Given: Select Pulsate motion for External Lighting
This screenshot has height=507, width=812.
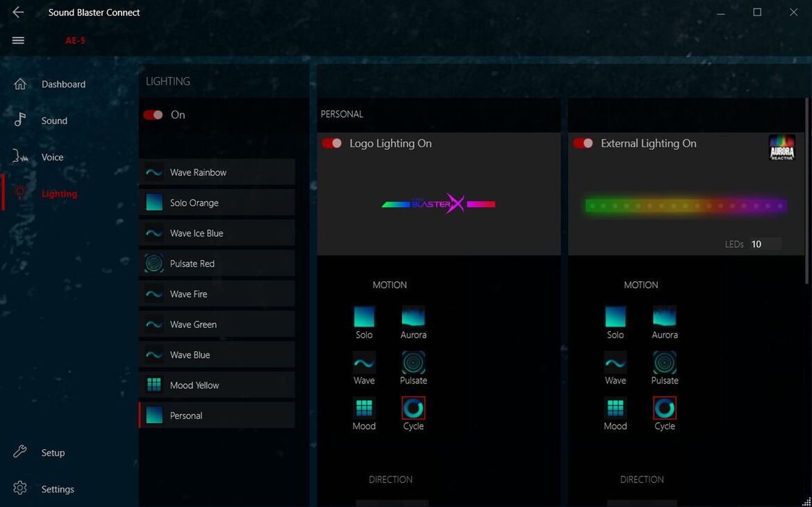Looking at the screenshot, I should coord(665,363).
